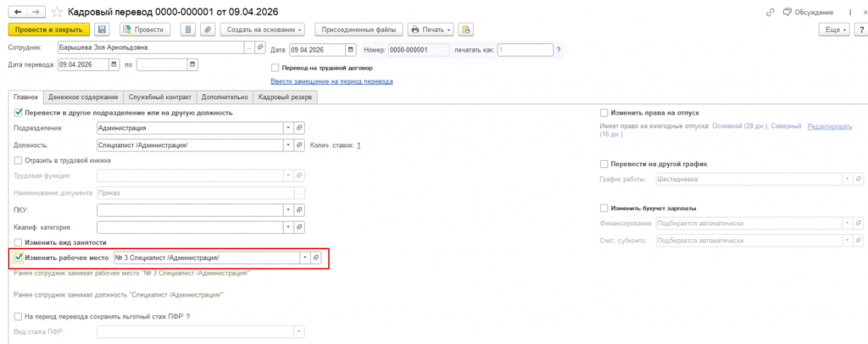Click the 'печатать как' input field

click(x=525, y=50)
